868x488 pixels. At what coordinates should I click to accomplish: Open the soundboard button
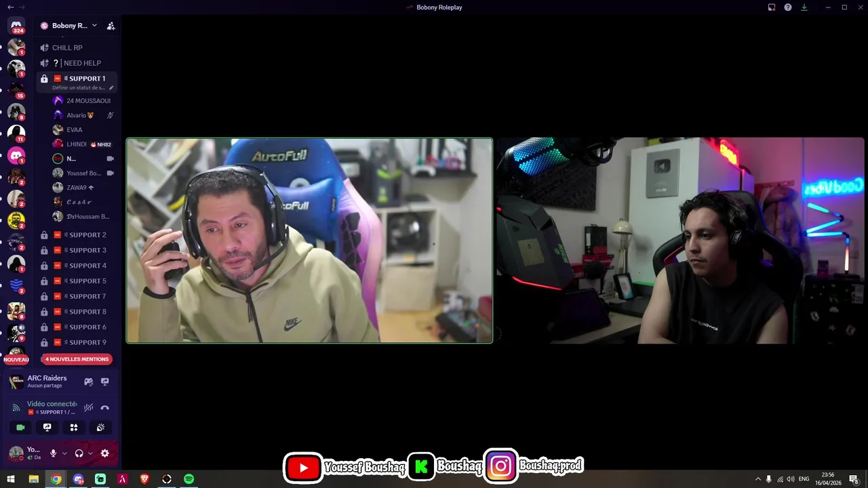coord(100,427)
